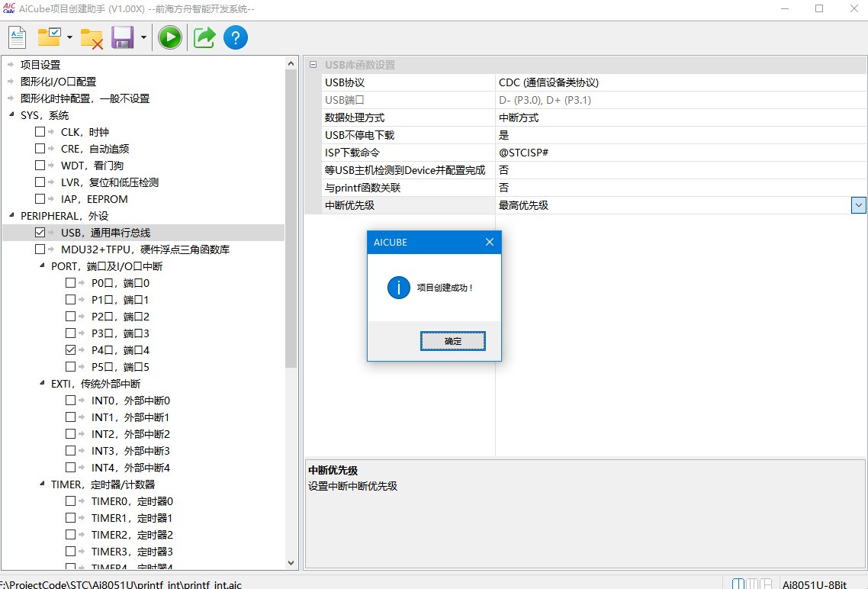Check the P3 port checkbox

click(70, 333)
